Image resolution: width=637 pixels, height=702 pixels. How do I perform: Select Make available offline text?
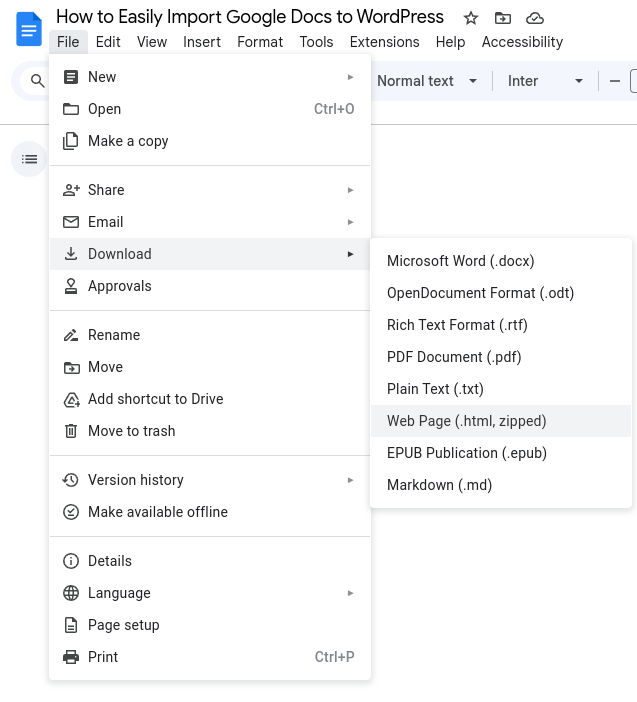coord(158,512)
